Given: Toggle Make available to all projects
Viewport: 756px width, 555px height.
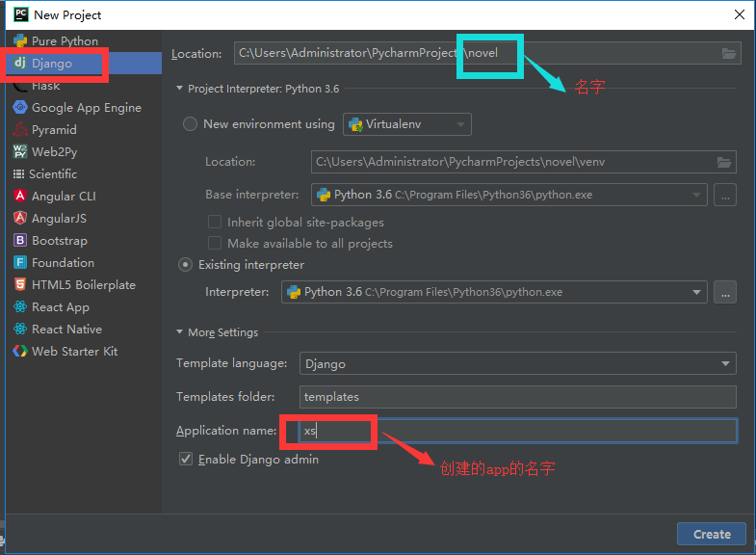Looking at the screenshot, I should click(215, 243).
